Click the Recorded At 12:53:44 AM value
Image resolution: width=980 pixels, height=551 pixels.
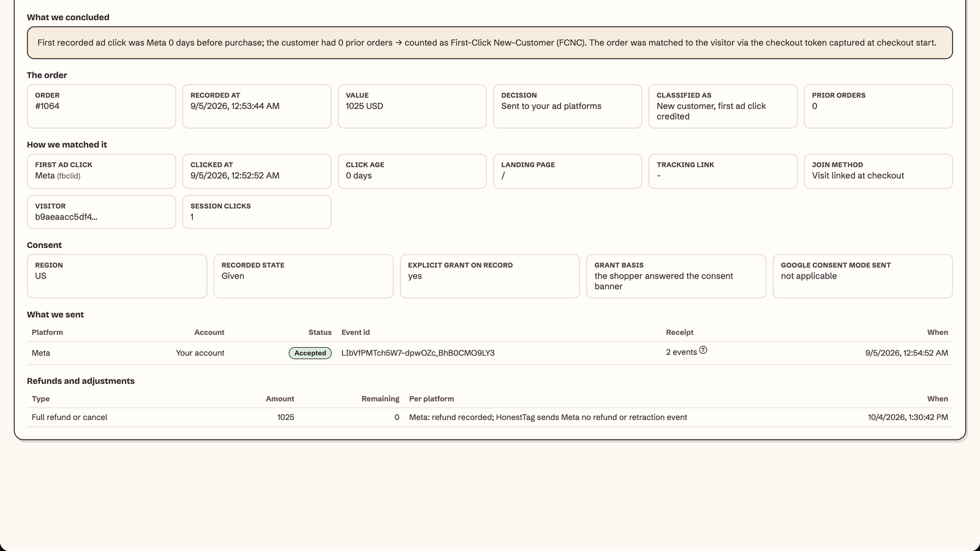click(x=235, y=106)
